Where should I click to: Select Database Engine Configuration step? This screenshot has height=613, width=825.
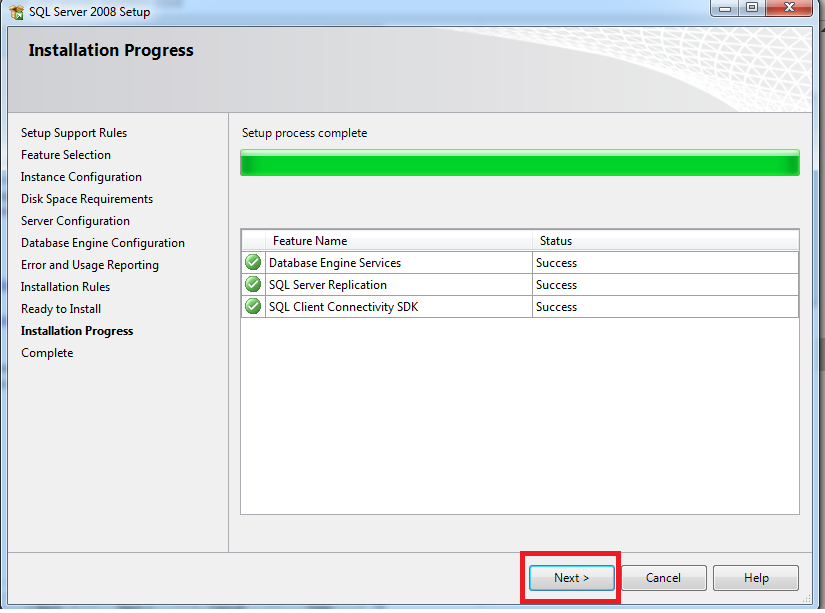[103, 243]
